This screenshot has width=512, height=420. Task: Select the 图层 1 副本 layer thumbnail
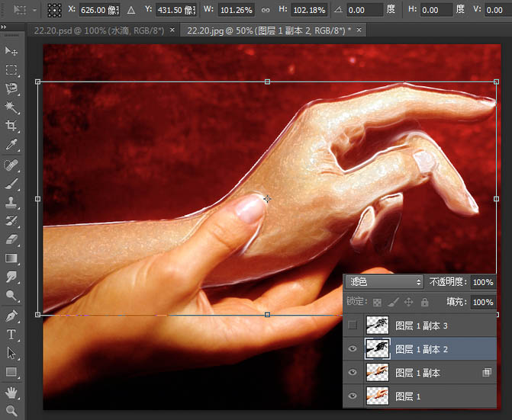(378, 372)
